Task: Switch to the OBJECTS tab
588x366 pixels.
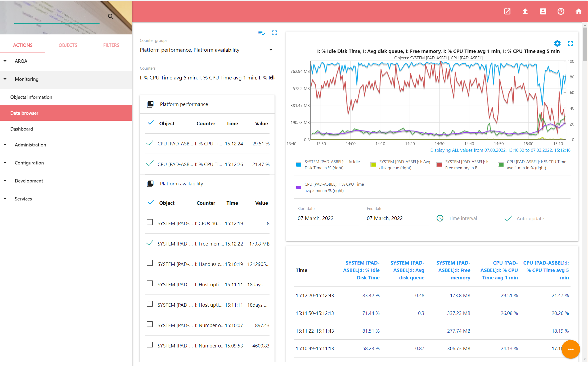Action: (68, 45)
